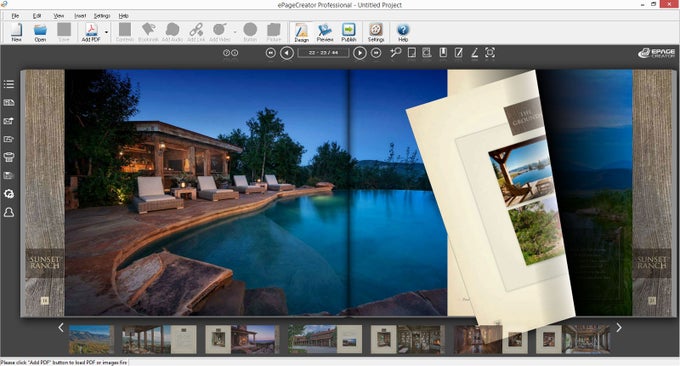
Task: Open the Settings toolbar icon
Action: pyautogui.click(x=376, y=33)
